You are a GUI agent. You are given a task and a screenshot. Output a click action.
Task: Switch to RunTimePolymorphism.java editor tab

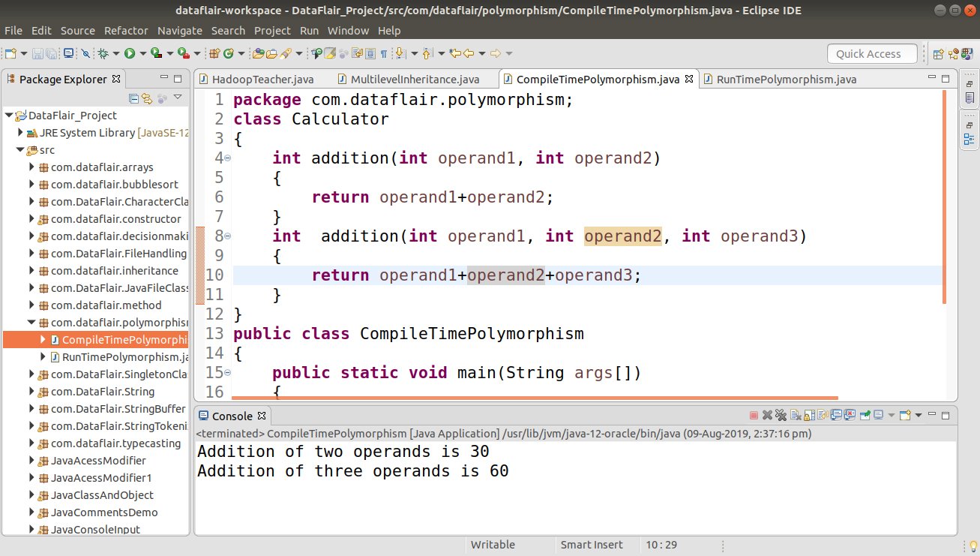coord(779,79)
